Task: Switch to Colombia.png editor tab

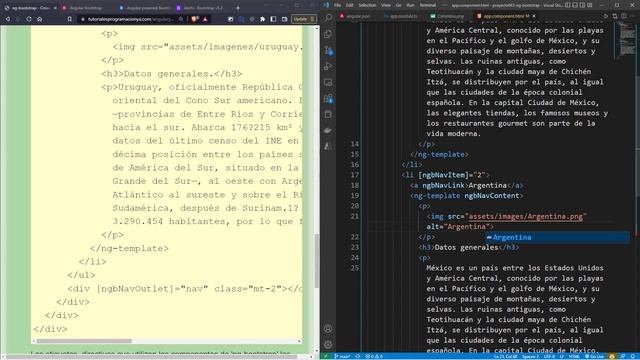Action: point(447,16)
